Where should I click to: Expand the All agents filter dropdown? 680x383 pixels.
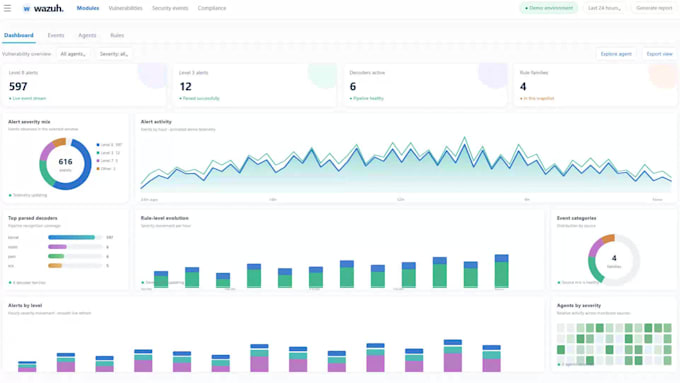tap(73, 54)
